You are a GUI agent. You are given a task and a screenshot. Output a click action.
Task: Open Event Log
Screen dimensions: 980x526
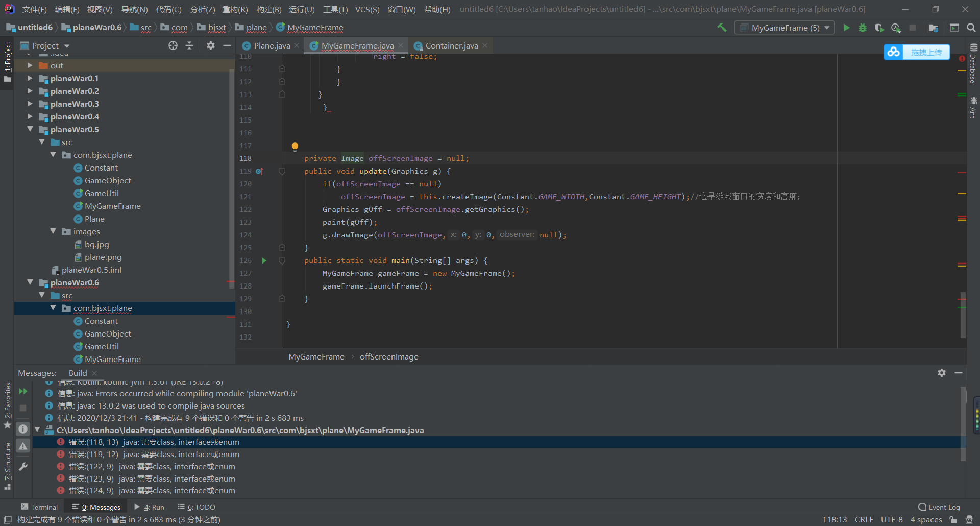(939, 507)
